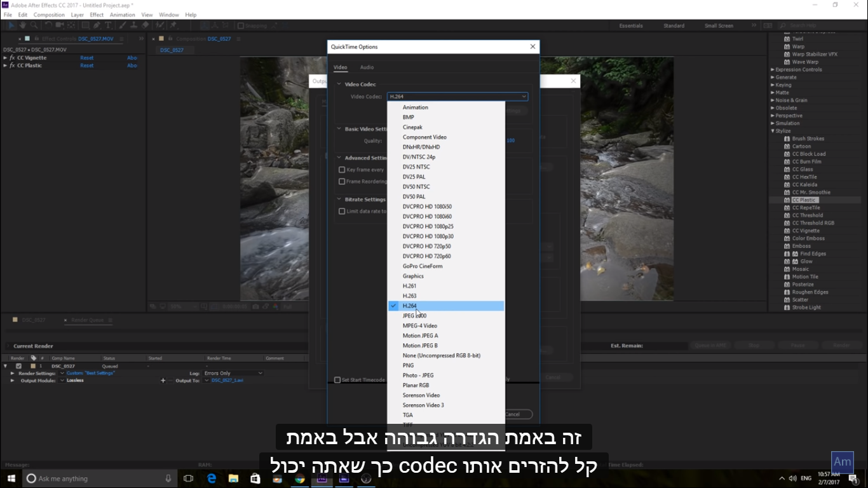868x488 pixels.
Task: Choose MPEG-4 Video from codec list
Action: [x=419, y=326]
